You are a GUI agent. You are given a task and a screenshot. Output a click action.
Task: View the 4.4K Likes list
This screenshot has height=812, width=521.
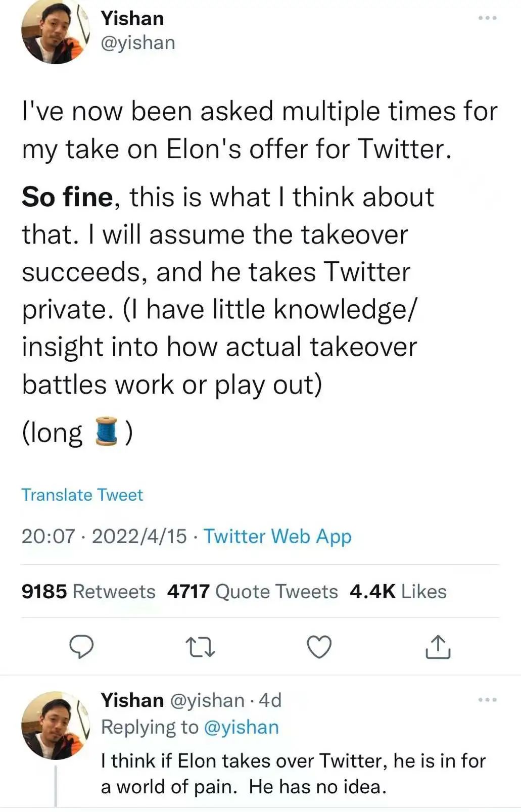coord(398,591)
